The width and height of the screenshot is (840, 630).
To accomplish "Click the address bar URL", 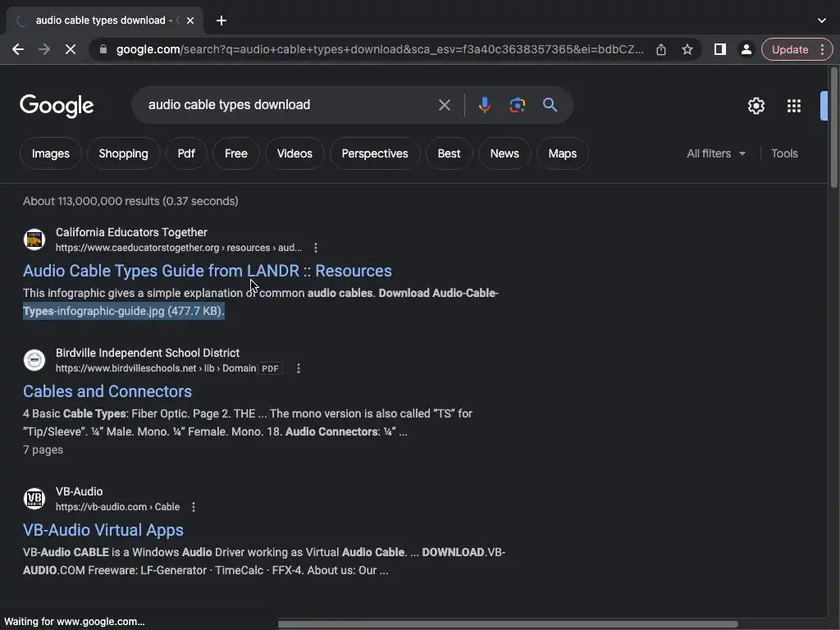I will point(380,49).
